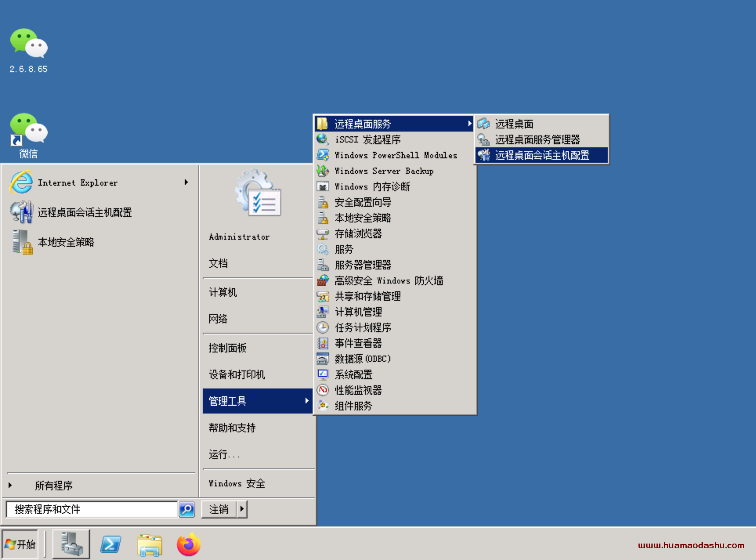The height and width of the screenshot is (560, 756).
Task: Click the Administrator user name link
Action: (x=239, y=237)
